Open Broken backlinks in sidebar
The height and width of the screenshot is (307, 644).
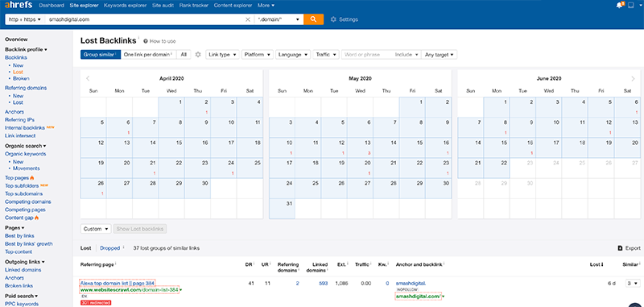pos(21,78)
